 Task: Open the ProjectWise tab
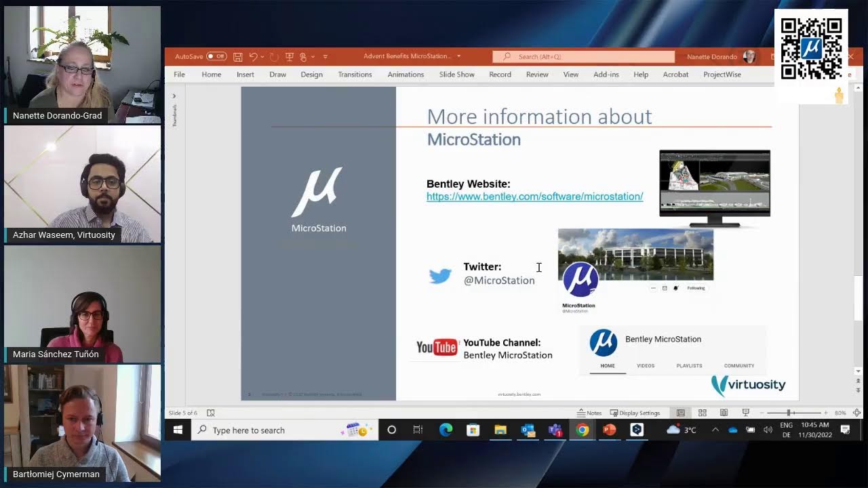click(x=722, y=75)
